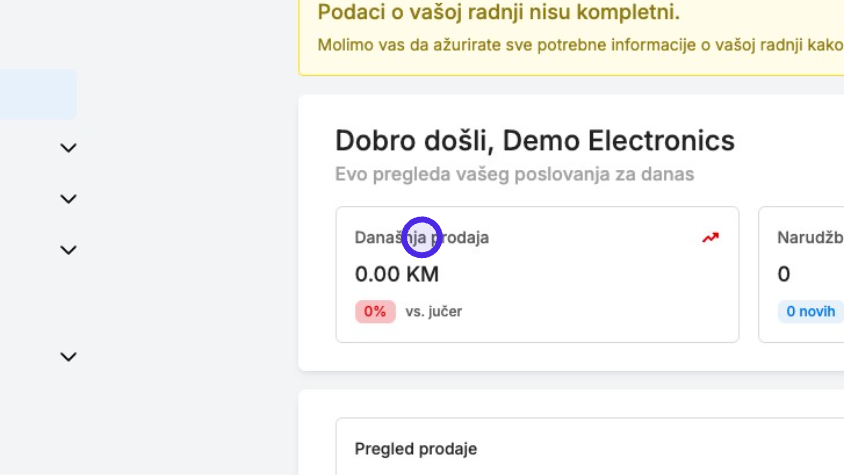
Task: Click the orders count value 0
Action: (x=784, y=274)
